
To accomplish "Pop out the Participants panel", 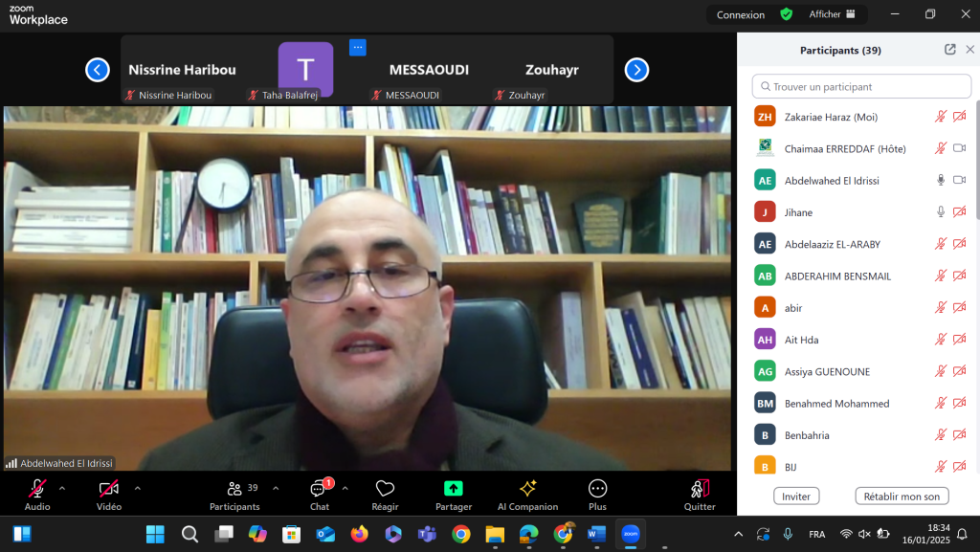I will [x=949, y=50].
